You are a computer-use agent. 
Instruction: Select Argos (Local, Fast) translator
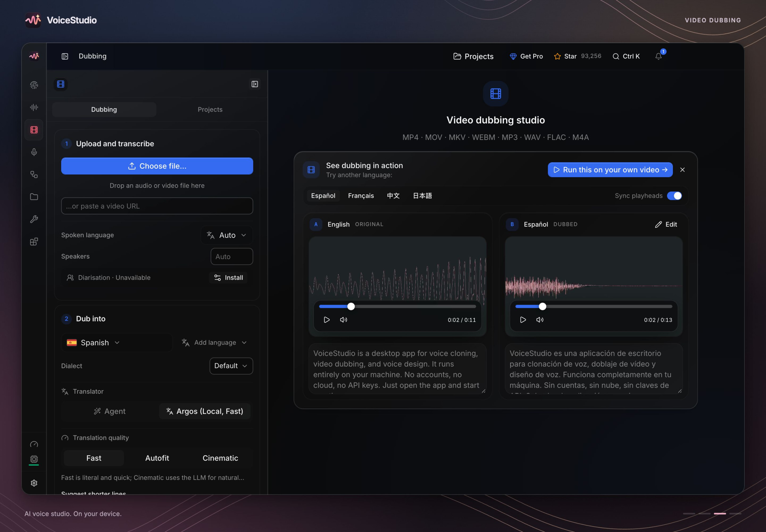[205, 411]
